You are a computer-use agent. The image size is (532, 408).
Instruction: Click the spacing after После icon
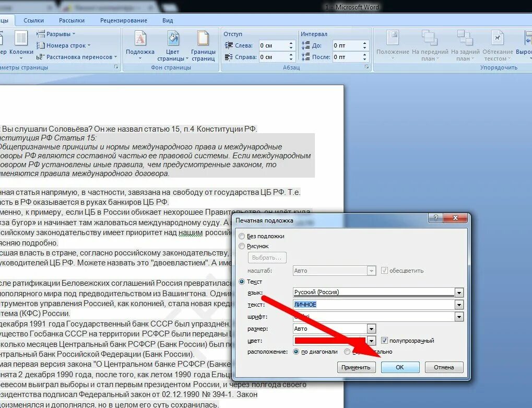click(x=306, y=57)
